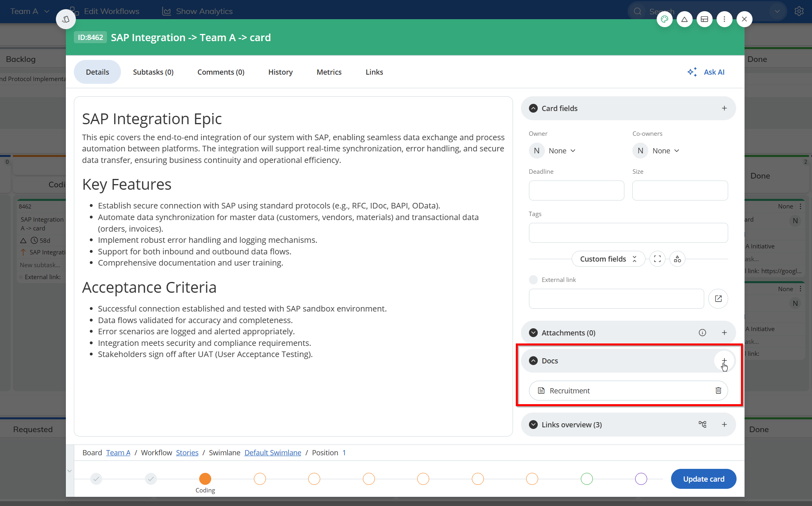Open the Owner None dropdown
Viewport: 812px width, 506px height.
pyautogui.click(x=562, y=151)
